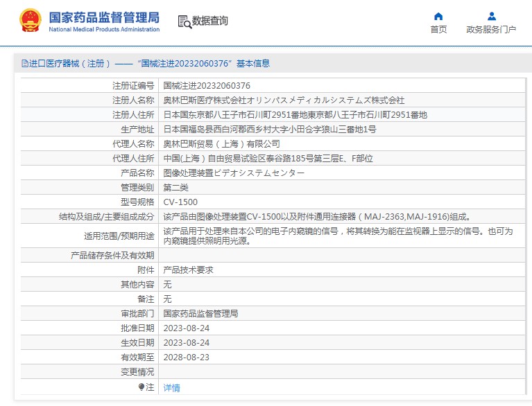This screenshot has width=532, height=406.
Task: Open the 详情 link in the 注 row
Action: (172, 388)
